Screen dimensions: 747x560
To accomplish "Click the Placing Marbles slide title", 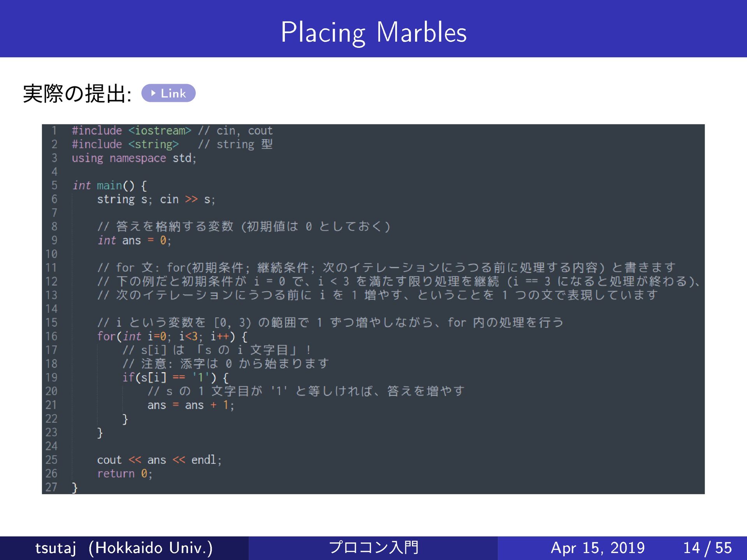I will click(x=373, y=32).
